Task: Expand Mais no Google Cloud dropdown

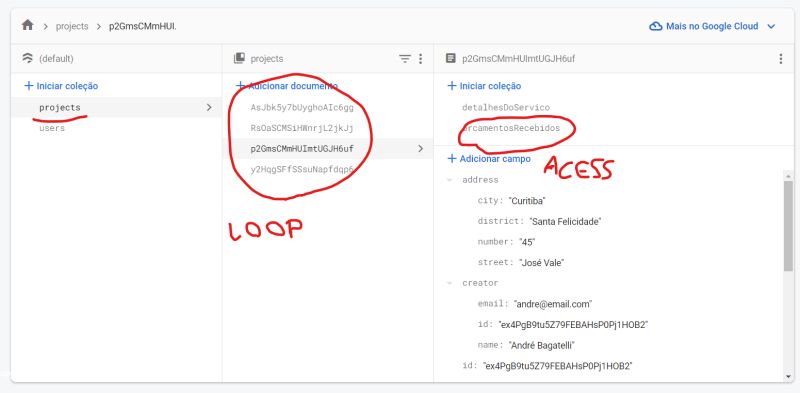Action: (x=771, y=27)
